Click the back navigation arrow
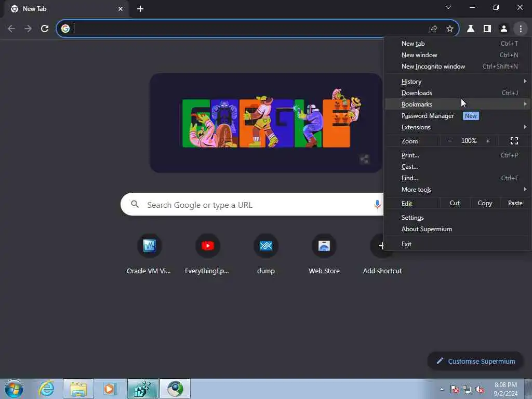The image size is (532, 399). pyautogui.click(x=11, y=29)
